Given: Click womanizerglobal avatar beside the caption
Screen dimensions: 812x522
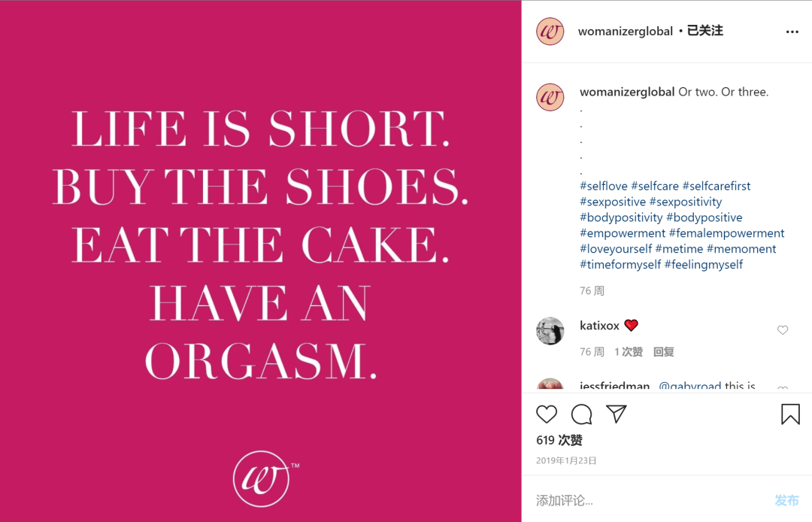Looking at the screenshot, I should (550, 97).
